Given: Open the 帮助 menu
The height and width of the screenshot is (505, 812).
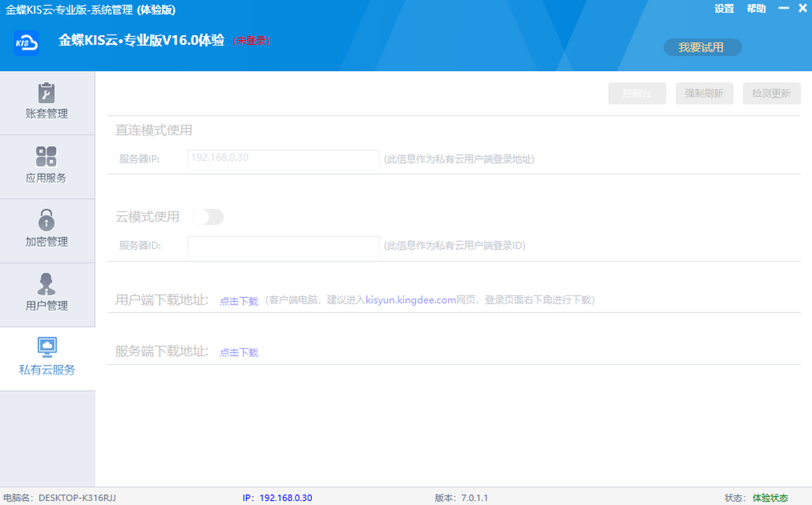Looking at the screenshot, I should click(x=757, y=9).
